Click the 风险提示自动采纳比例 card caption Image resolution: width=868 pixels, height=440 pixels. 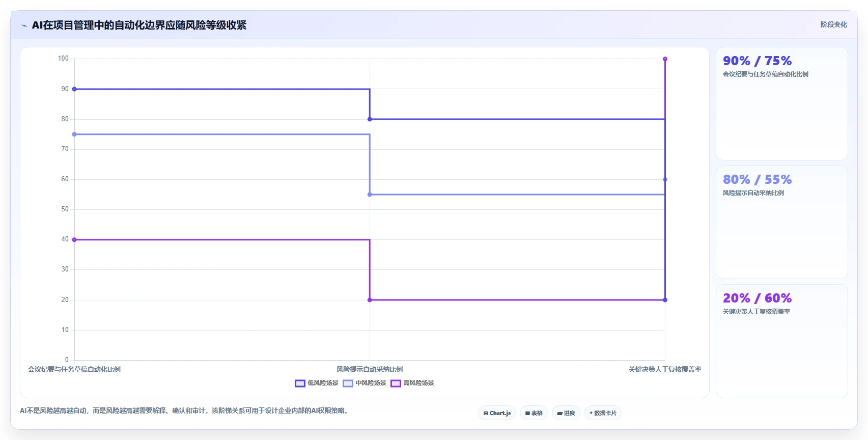click(753, 193)
